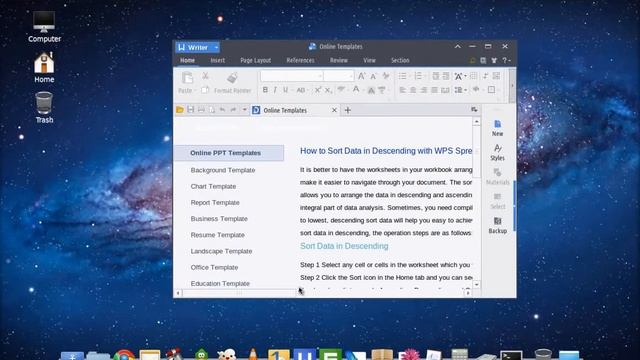Image resolution: width=640 pixels, height=360 pixels.
Task: Open the Resume Template link
Action: (218, 235)
